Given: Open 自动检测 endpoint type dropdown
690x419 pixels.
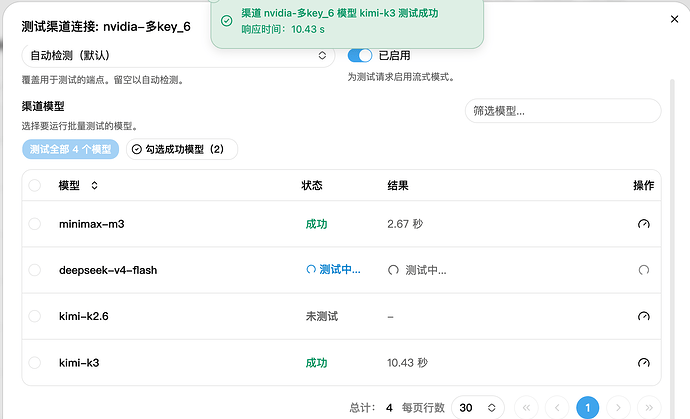Looking at the screenshot, I should click(x=178, y=55).
